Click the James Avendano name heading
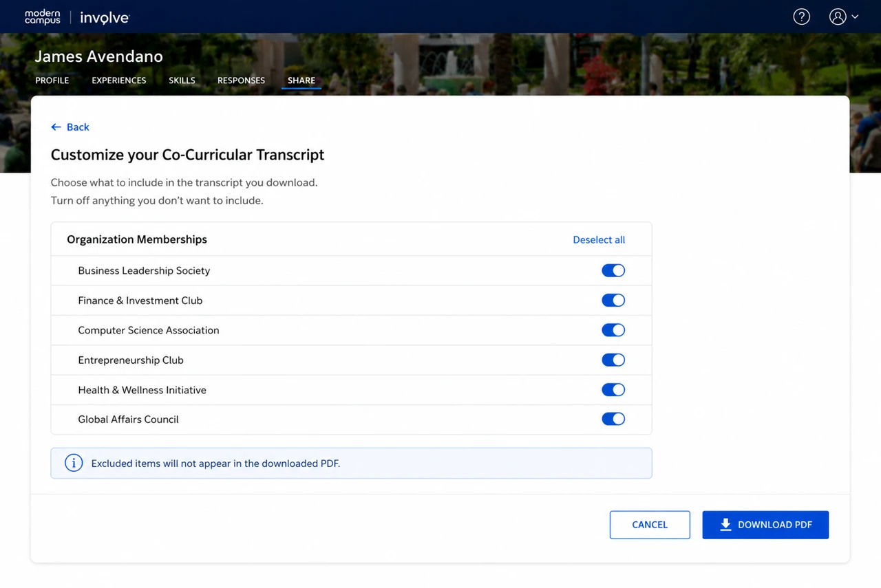Viewport: 881px width, 588px height. tap(99, 56)
